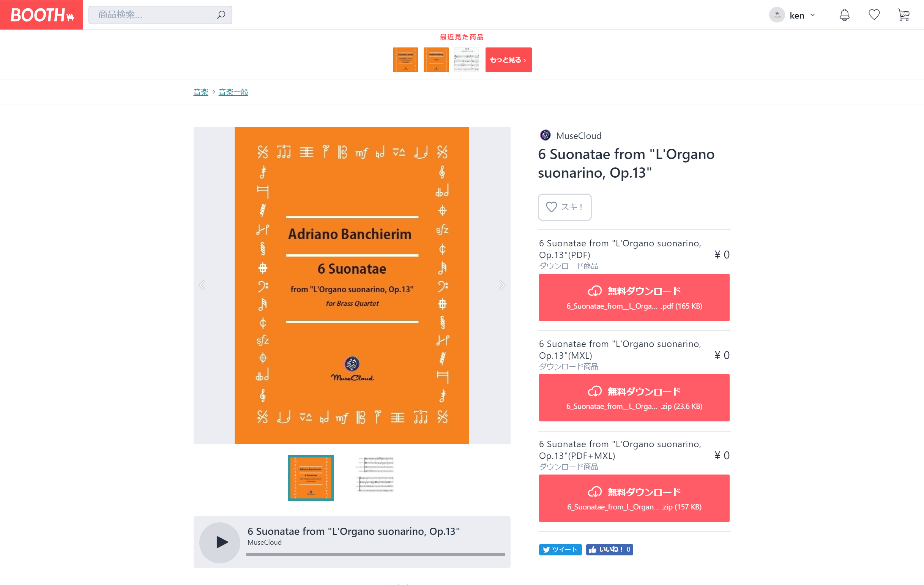Click the ken user avatar
The width and height of the screenshot is (924, 585).
777,15
